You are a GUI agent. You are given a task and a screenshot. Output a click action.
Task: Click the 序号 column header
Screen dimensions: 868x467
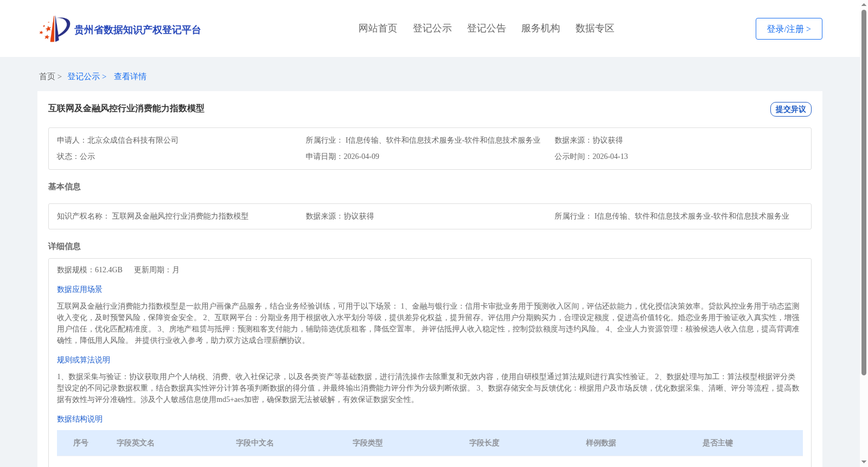click(x=81, y=443)
